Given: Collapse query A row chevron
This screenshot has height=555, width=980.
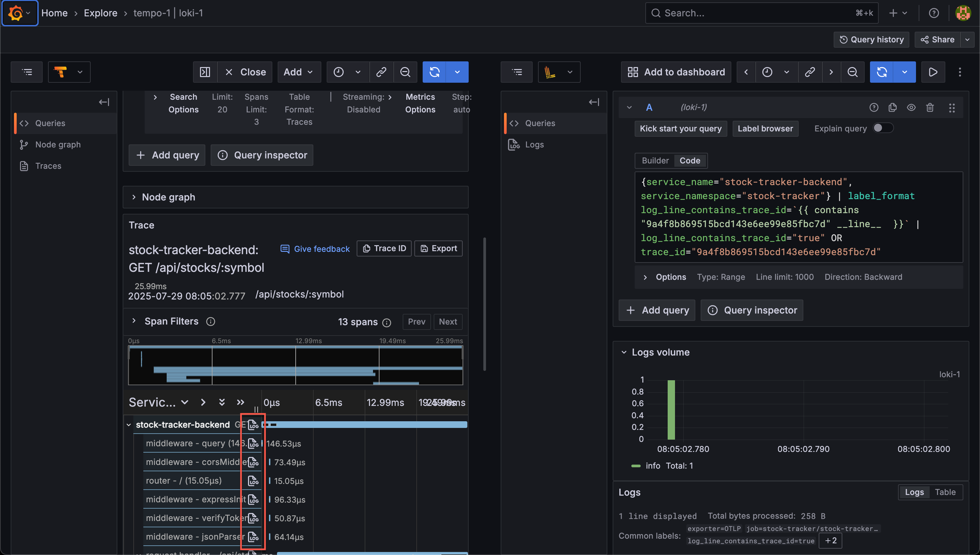Looking at the screenshot, I should point(629,107).
